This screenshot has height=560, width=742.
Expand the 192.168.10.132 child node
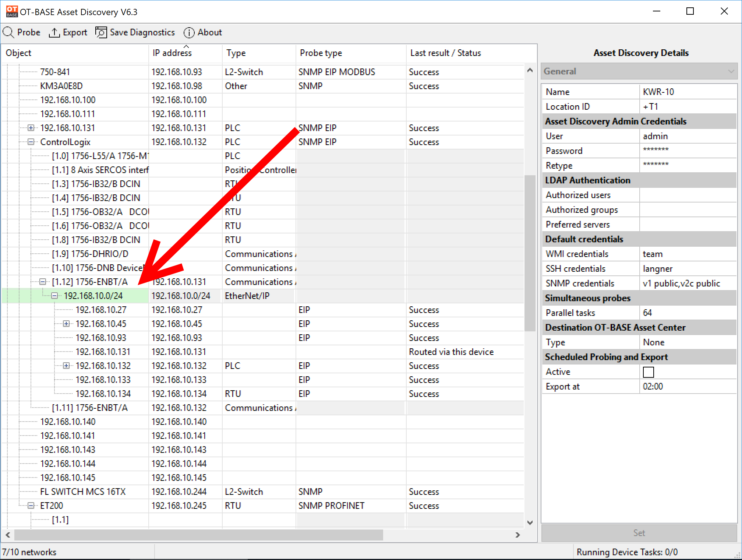[x=66, y=366]
